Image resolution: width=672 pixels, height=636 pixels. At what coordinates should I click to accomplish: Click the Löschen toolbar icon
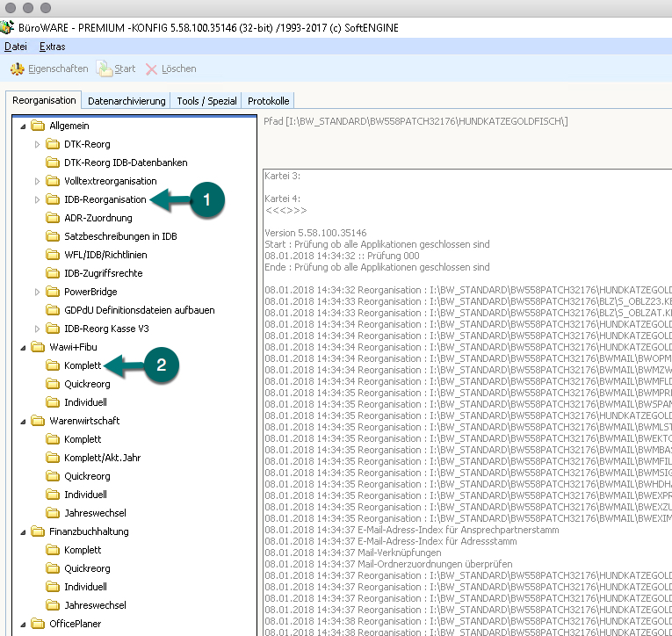tap(151, 69)
